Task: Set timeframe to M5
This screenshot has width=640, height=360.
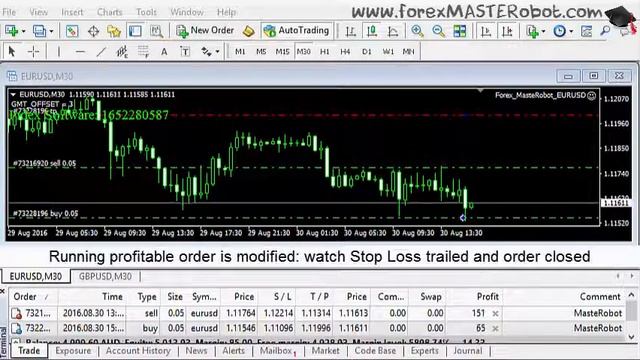Action: (261, 51)
